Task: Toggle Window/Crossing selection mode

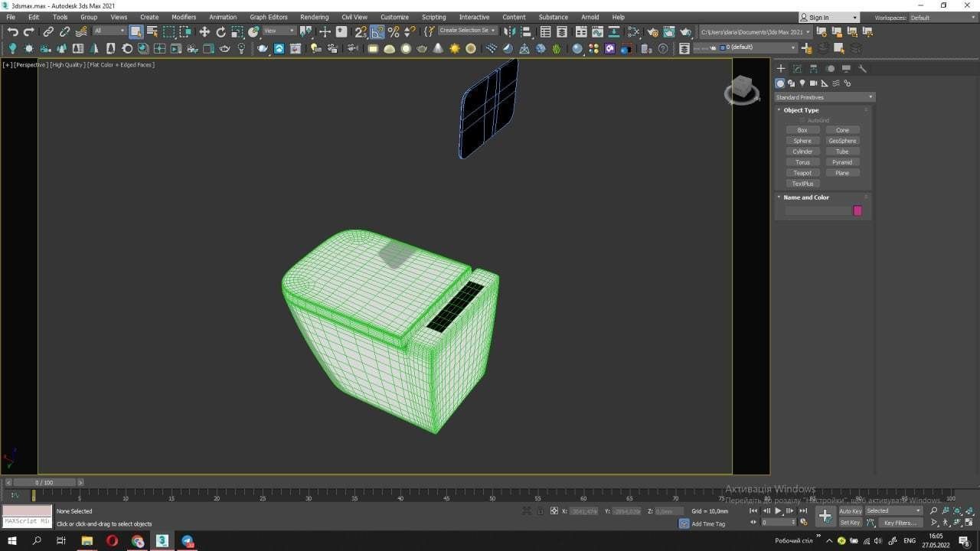Action: (x=185, y=31)
